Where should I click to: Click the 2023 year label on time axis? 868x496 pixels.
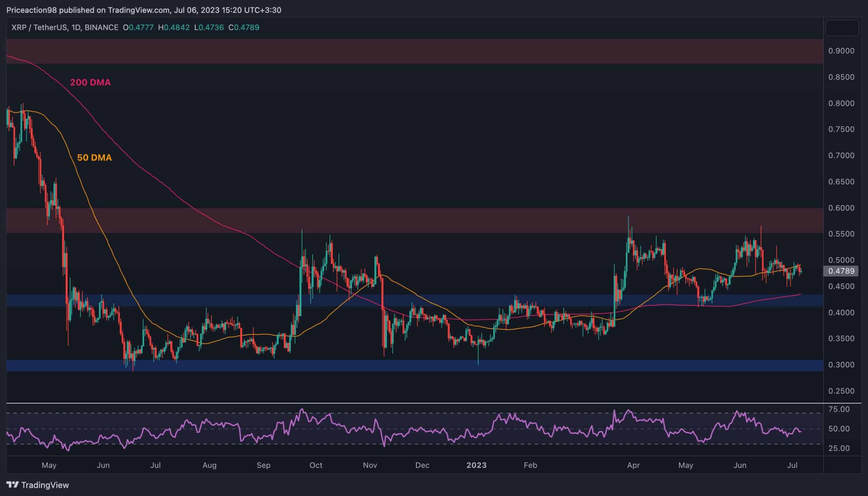pyautogui.click(x=476, y=466)
